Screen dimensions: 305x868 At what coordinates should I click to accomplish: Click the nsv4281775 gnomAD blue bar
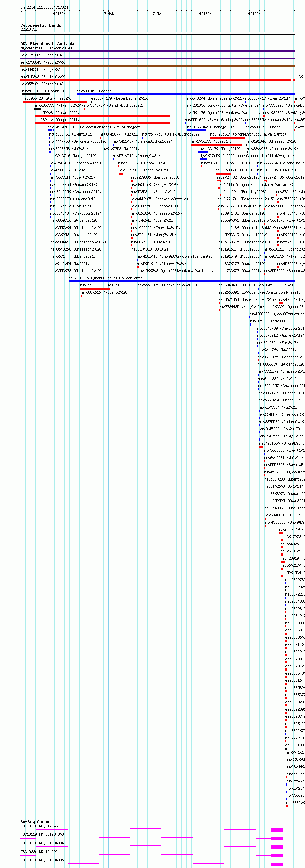[182, 281]
